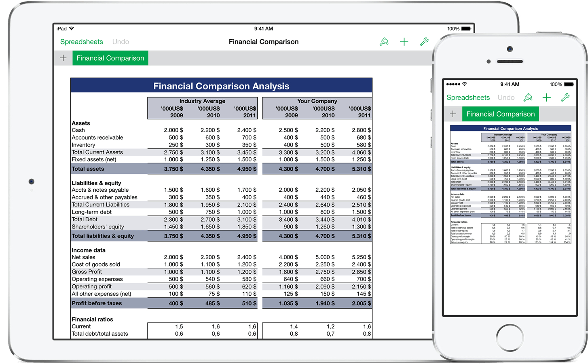Add a new sheet on iPhone tab bar

453,114
